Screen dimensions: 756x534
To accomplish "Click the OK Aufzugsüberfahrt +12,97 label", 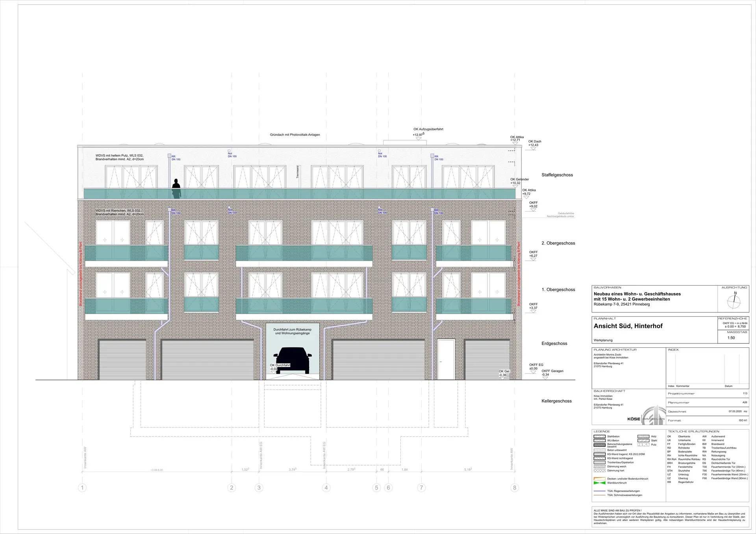I will [x=428, y=129].
